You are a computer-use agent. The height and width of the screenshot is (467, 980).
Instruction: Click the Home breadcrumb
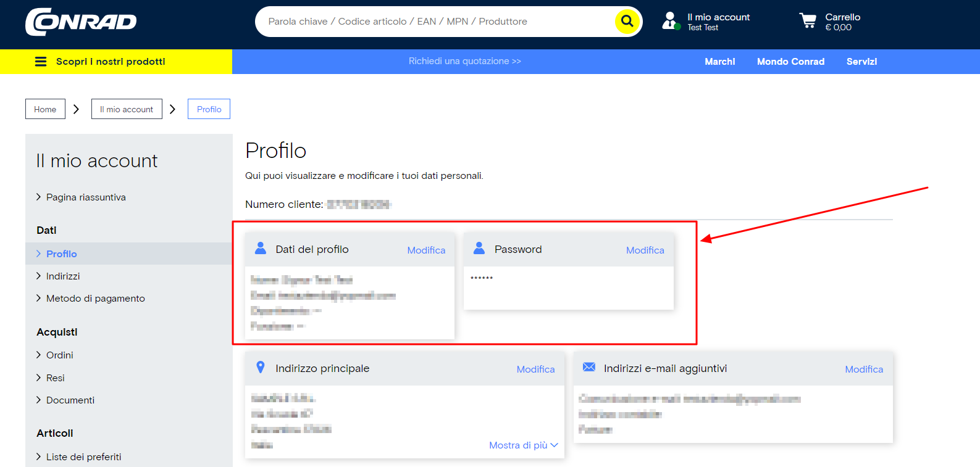pyautogui.click(x=45, y=109)
